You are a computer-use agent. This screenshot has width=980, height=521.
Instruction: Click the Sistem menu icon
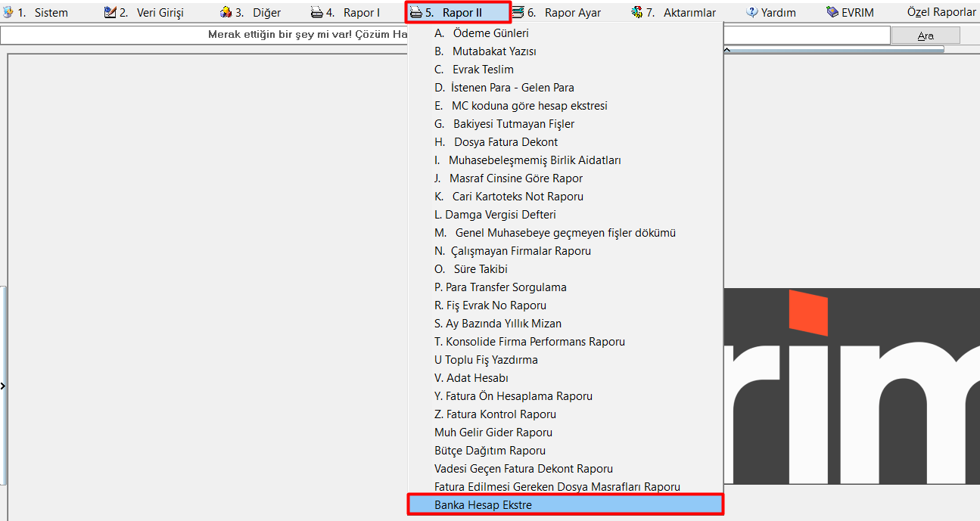pyautogui.click(x=8, y=12)
